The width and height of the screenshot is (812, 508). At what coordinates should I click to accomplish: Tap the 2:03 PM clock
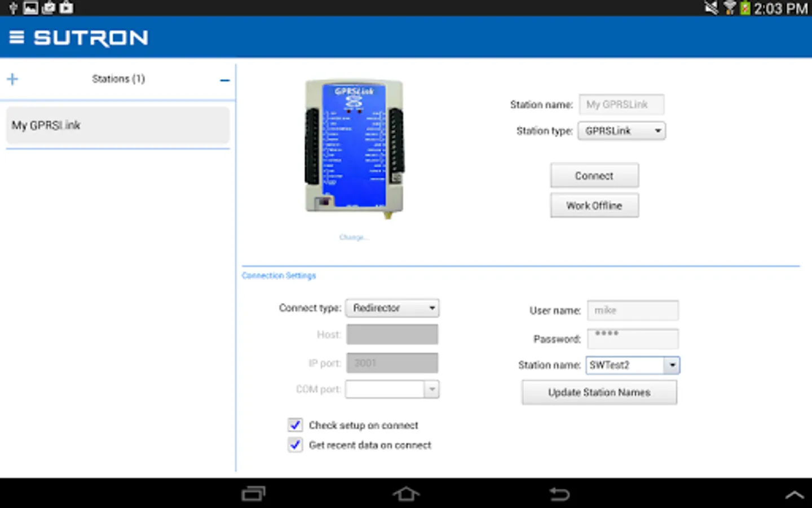[x=781, y=8]
